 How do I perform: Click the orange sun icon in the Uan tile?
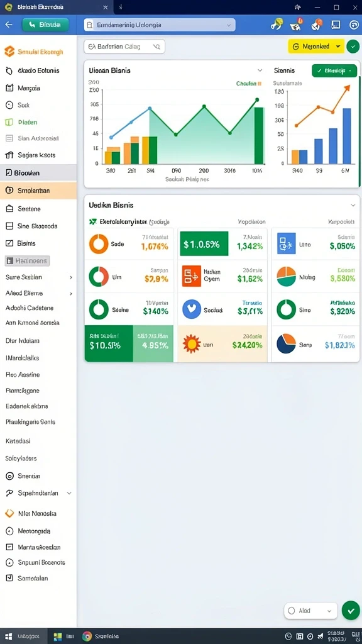(191, 344)
